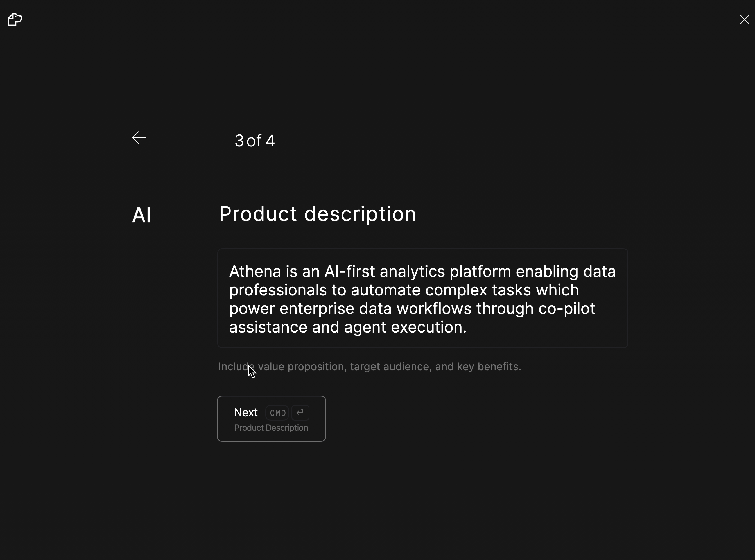The height and width of the screenshot is (560, 755).
Task: Click the word 'Next' label text
Action: pyautogui.click(x=246, y=412)
